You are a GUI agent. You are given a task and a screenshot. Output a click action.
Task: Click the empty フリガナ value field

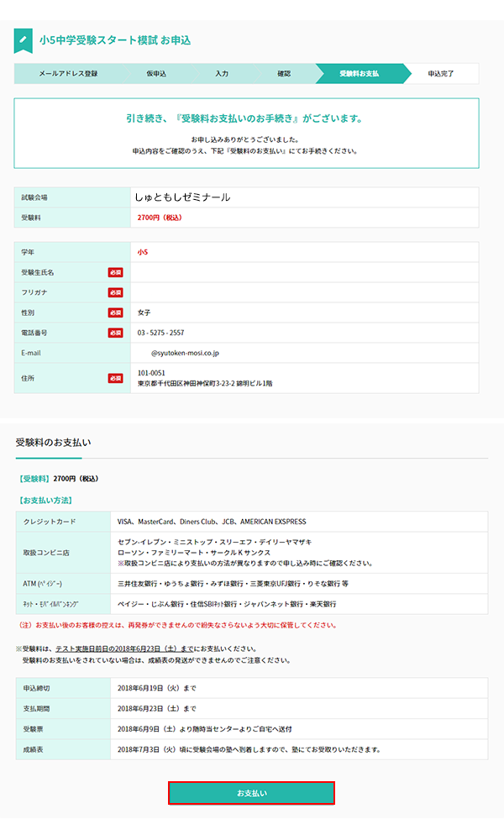point(304,292)
